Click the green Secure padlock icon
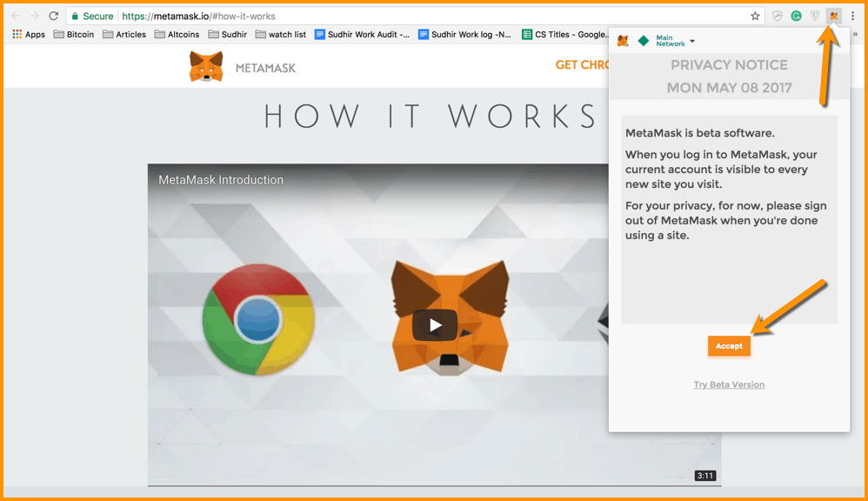868x501 pixels. (76, 16)
